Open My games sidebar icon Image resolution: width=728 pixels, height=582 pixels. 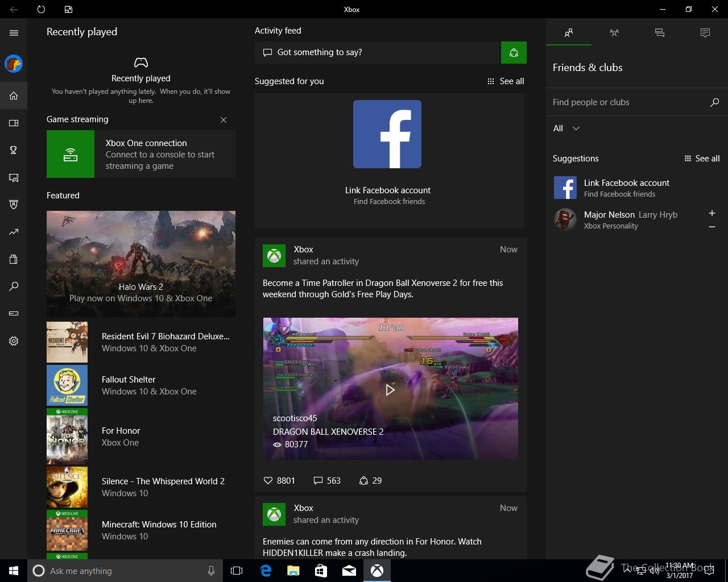pyautogui.click(x=14, y=123)
